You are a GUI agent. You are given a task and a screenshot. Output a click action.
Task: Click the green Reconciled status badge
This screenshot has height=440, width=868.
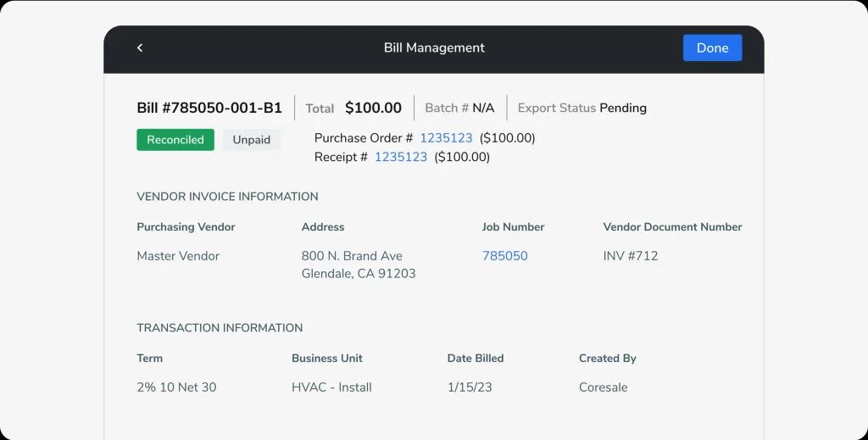click(175, 140)
